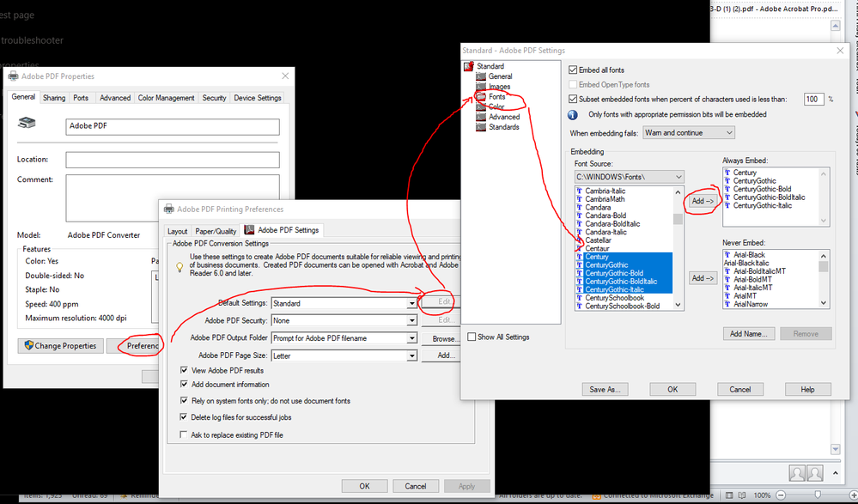Click the font icon beside CenturyGothic-Bold in Always Embed
The height and width of the screenshot is (504, 858).
727,189
